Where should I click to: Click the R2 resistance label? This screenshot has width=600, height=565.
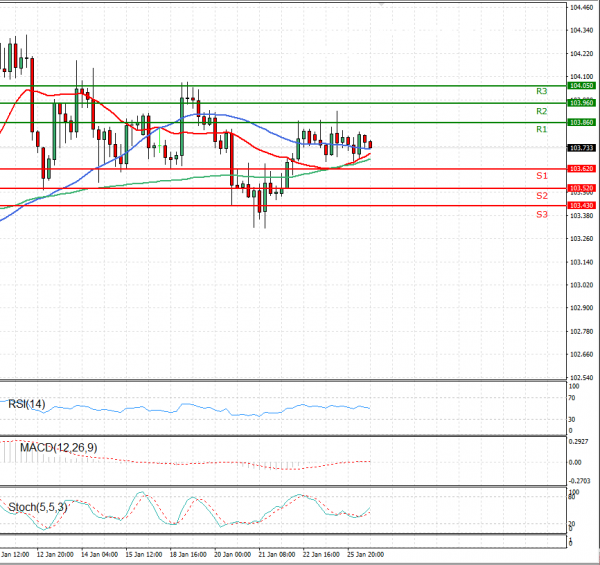(x=540, y=111)
